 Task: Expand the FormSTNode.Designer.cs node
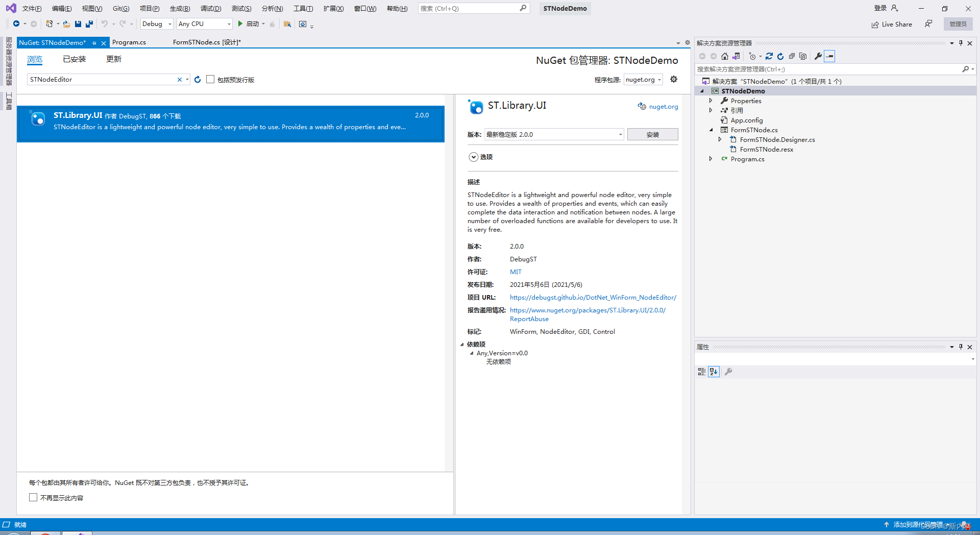pyautogui.click(x=720, y=139)
